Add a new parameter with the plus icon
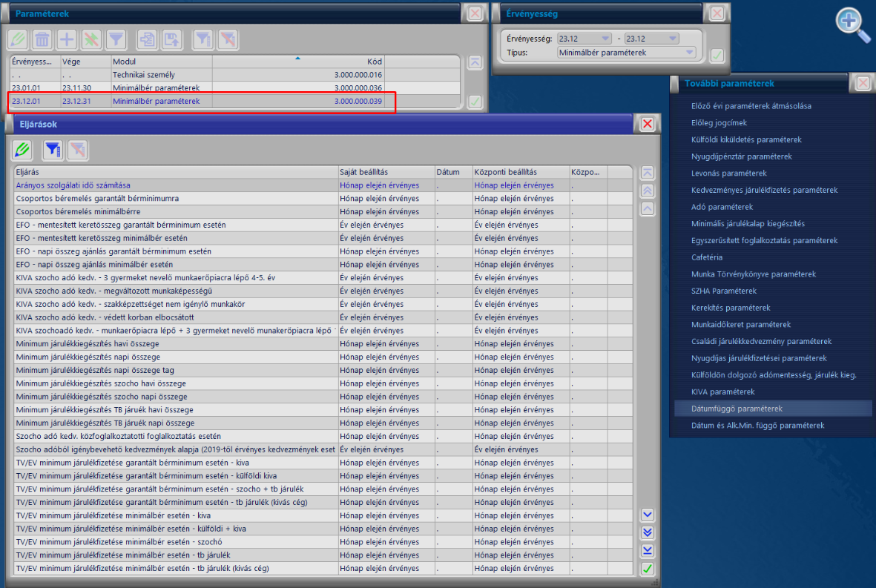The image size is (876, 588). (x=67, y=39)
